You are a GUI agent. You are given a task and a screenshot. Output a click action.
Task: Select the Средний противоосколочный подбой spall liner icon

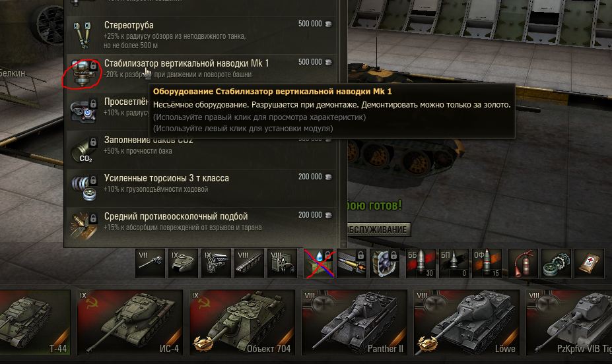point(84,226)
